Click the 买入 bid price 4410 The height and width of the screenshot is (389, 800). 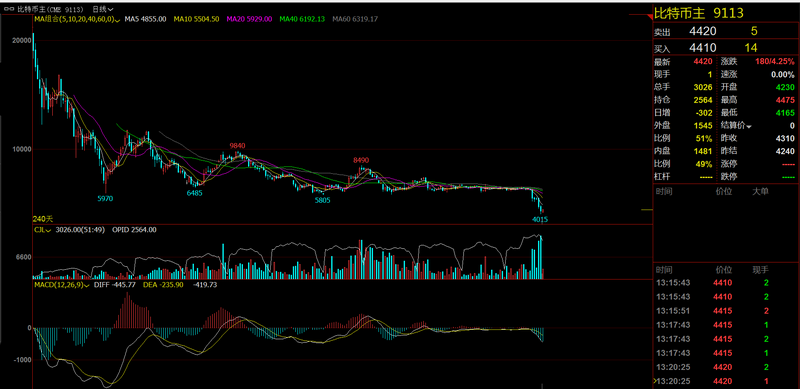[703, 48]
